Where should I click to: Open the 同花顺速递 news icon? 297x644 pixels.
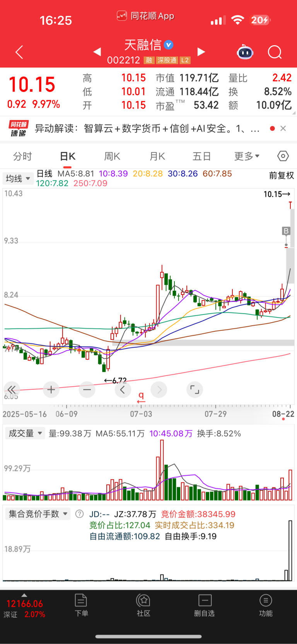pos(18,128)
